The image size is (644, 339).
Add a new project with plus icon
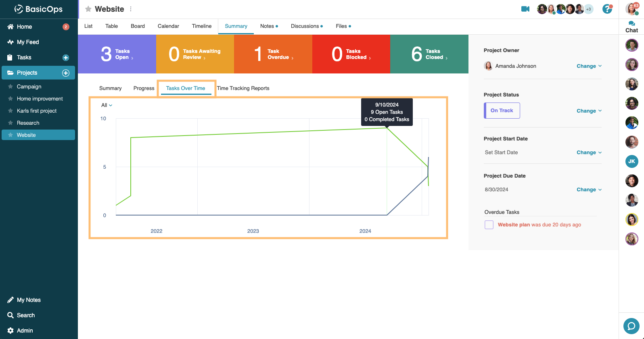pos(66,73)
